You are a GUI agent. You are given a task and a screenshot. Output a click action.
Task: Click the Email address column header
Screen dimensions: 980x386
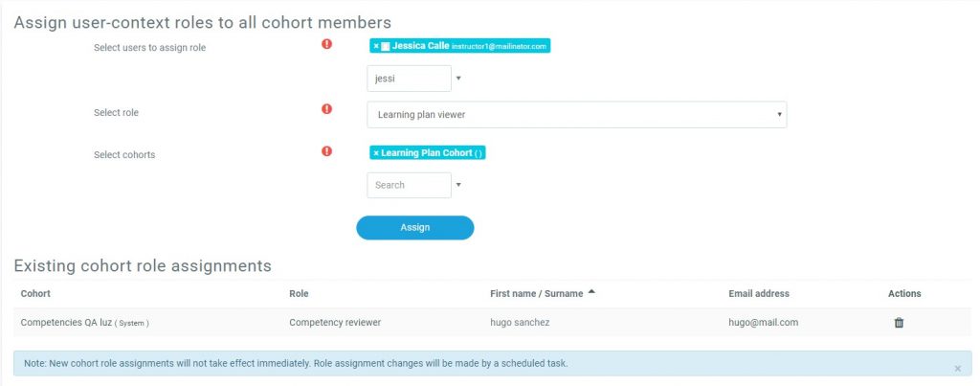pyautogui.click(x=758, y=293)
